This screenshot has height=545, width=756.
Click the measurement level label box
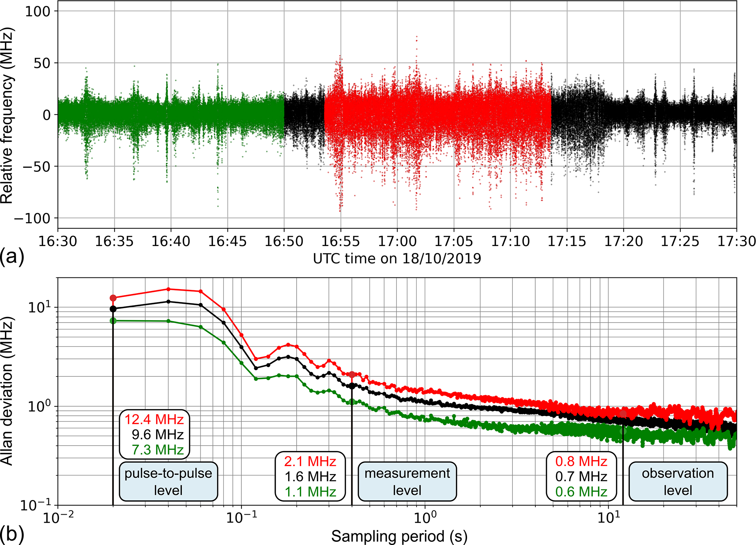[x=407, y=481]
